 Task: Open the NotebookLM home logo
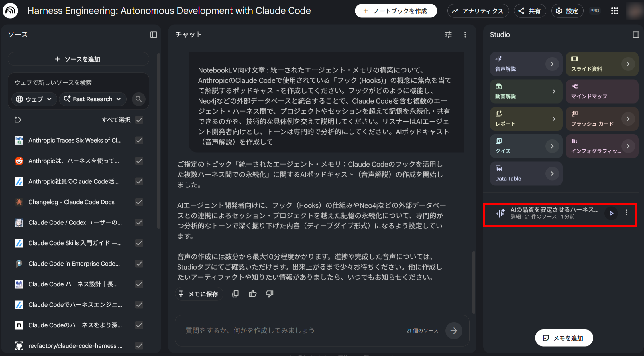(10, 11)
